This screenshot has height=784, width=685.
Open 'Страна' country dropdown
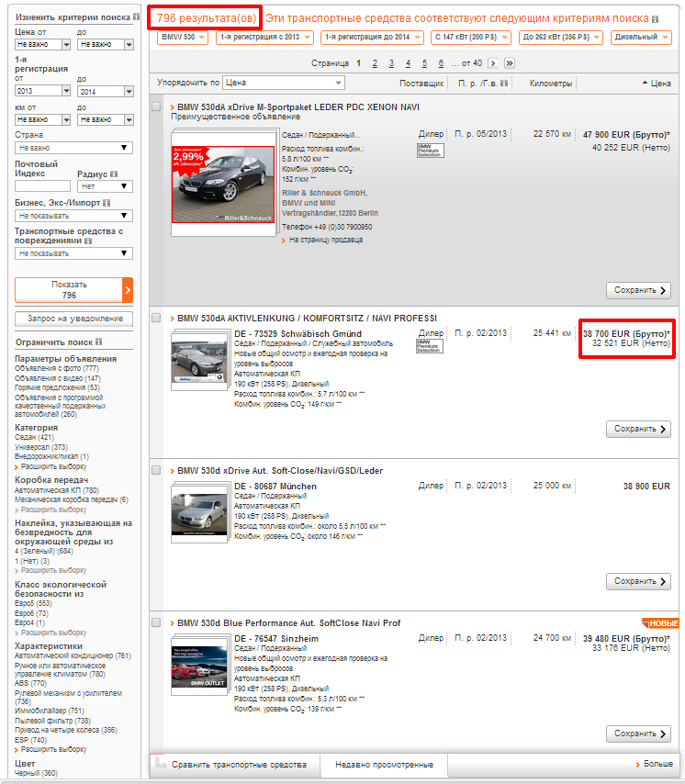click(x=73, y=148)
